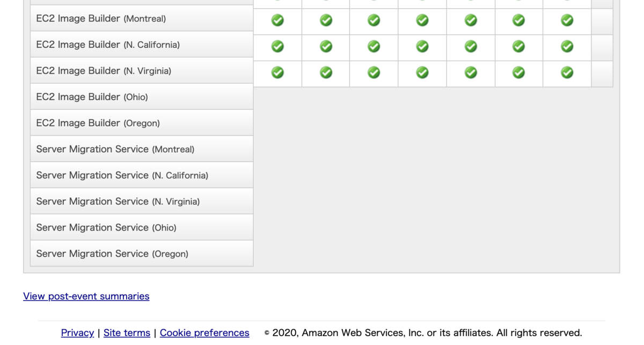Screen dimensions: 644x345
Task: Click first status icon in N. Virginia row
Action: (x=277, y=72)
